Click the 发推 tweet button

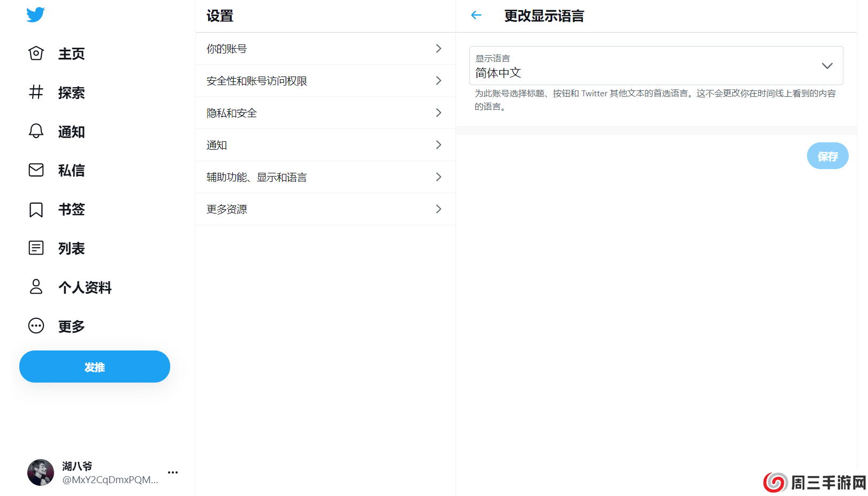coord(94,367)
